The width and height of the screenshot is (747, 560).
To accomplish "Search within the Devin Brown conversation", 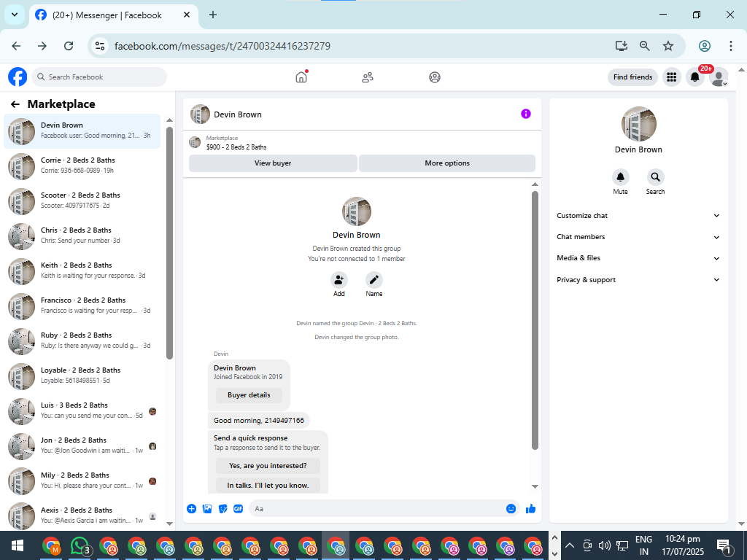I will pos(656,177).
